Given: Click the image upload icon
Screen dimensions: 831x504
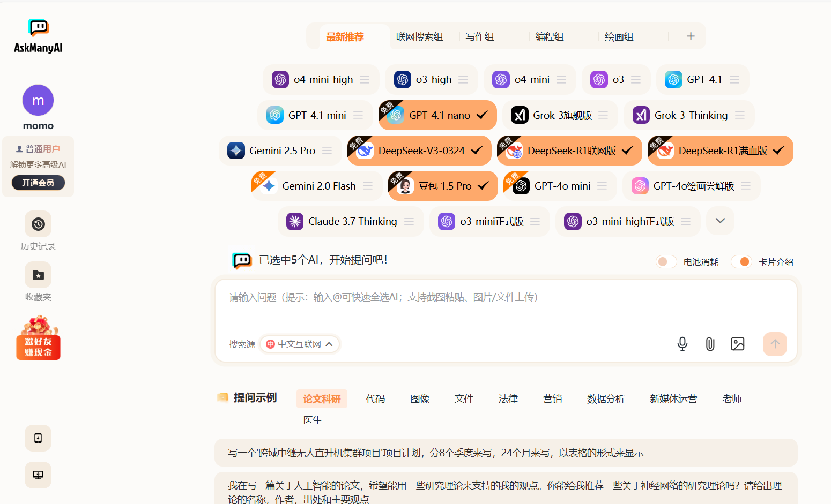Looking at the screenshot, I should (x=738, y=344).
